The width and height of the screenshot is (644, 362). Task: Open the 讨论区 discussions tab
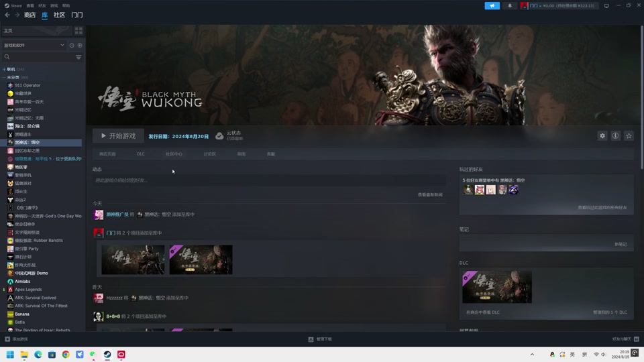tap(209, 154)
